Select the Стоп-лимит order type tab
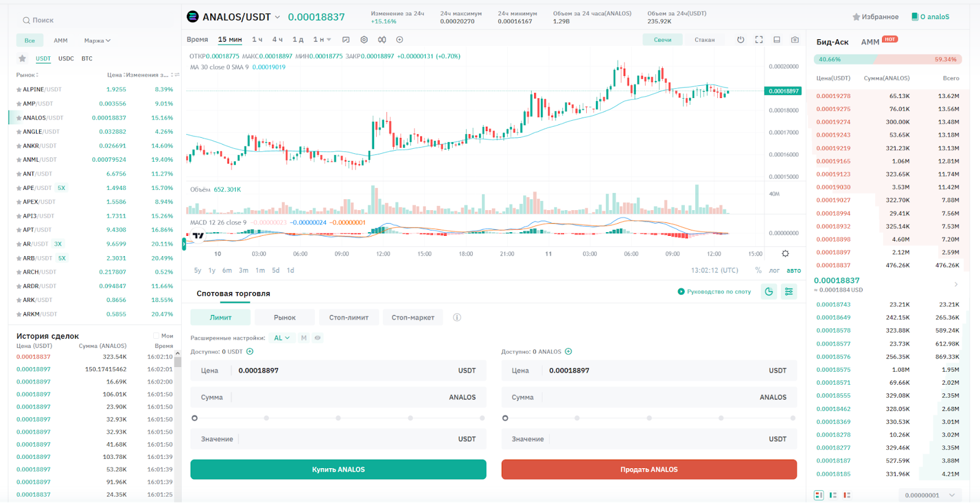 (349, 317)
